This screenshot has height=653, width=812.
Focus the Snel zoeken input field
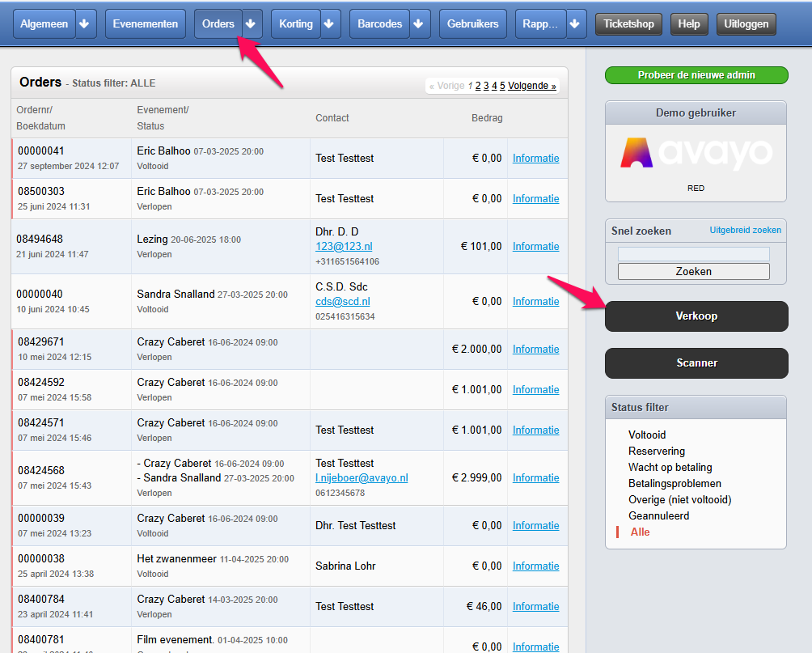[693, 254]
